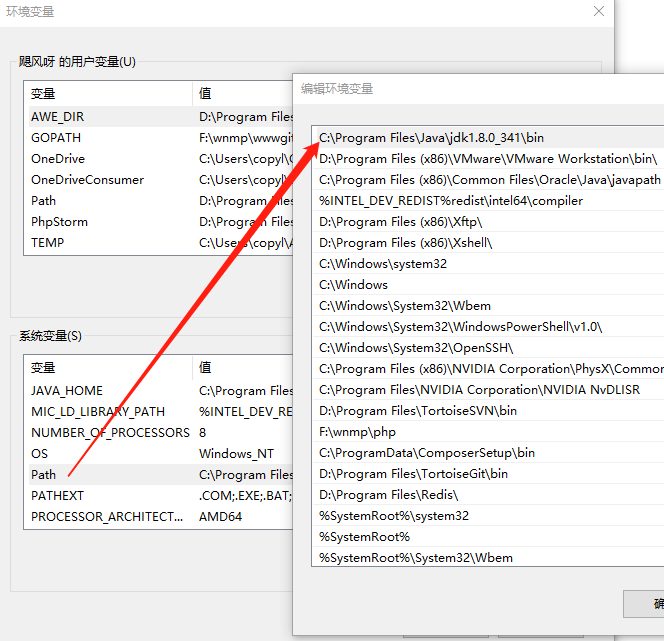Select the Xftp path entry
This screenshot has width=664, height=641.
[x=400, y=222]
